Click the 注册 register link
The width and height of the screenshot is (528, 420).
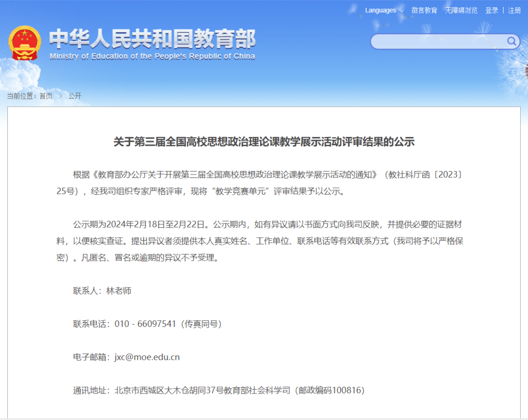[514, 10]
